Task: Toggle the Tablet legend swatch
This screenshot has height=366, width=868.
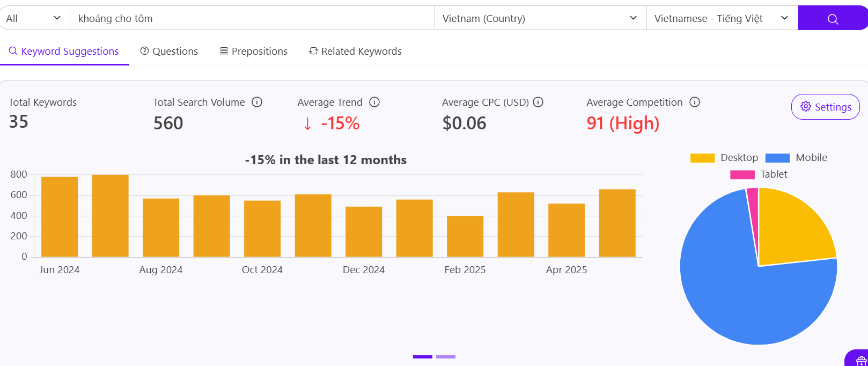Action: [x=742, y=174]
